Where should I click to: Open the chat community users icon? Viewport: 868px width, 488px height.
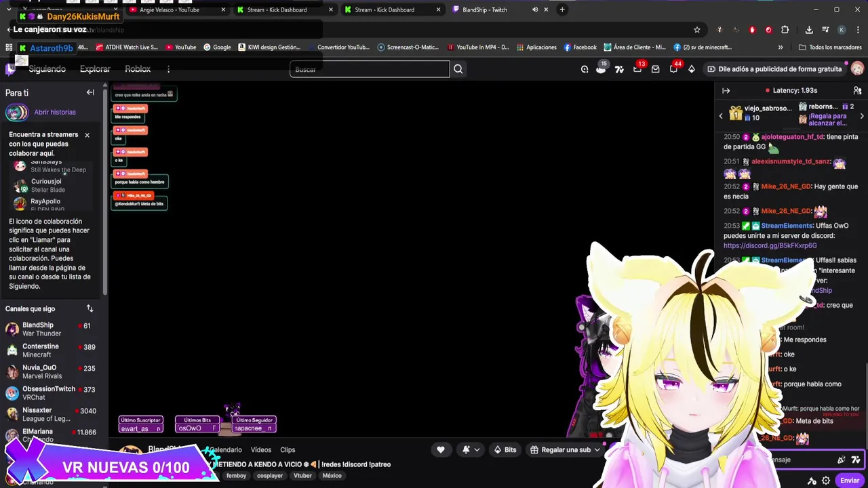coord(857,90)
